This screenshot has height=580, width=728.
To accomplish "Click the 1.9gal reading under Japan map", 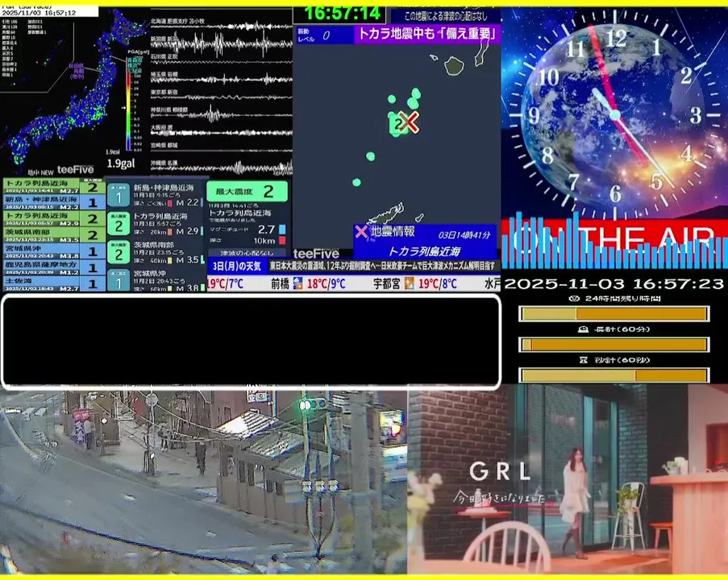I will click(x=121, y=164).
